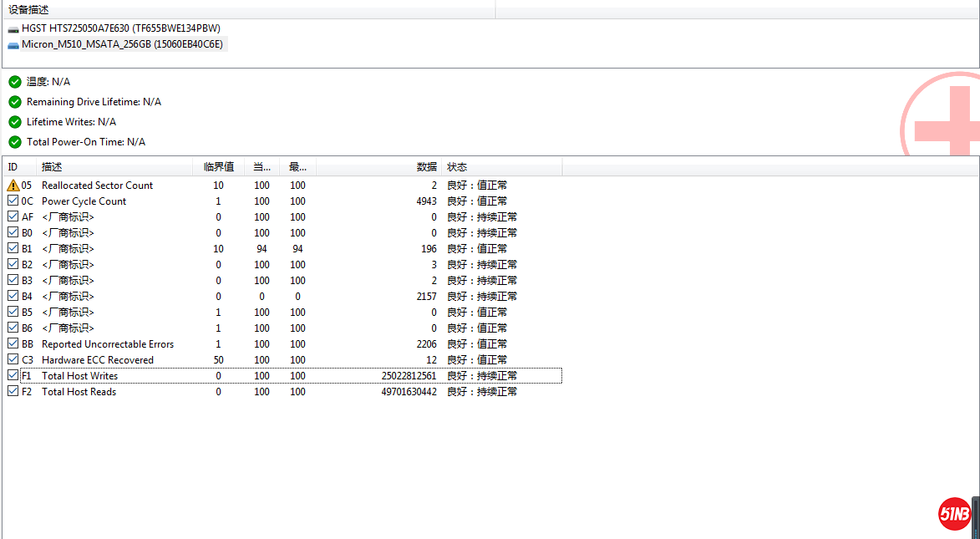
Task: Click 厂商标识 description in AF row
Action: 68,217
